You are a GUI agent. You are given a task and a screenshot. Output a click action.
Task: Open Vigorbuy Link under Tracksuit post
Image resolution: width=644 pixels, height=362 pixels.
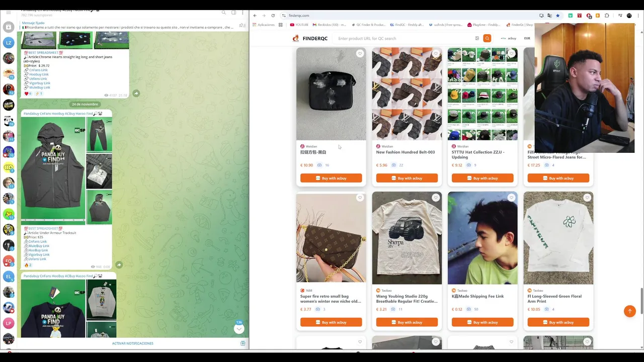coord(39,254)
